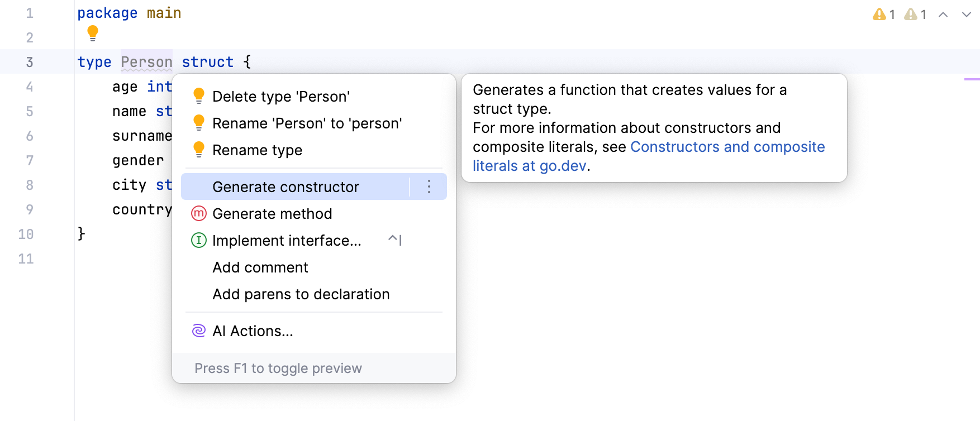The image size is (980, 421).
Task: Click the interface 'I' icon beside Implement interface
Action: tap(198, 240)
